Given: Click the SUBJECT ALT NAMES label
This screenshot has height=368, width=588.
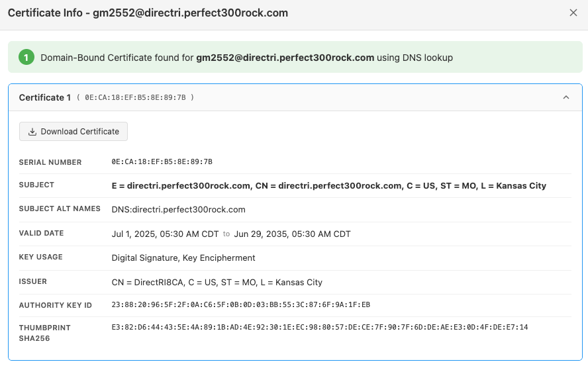Looking at the screenshot, I should (x=60, y=208).
